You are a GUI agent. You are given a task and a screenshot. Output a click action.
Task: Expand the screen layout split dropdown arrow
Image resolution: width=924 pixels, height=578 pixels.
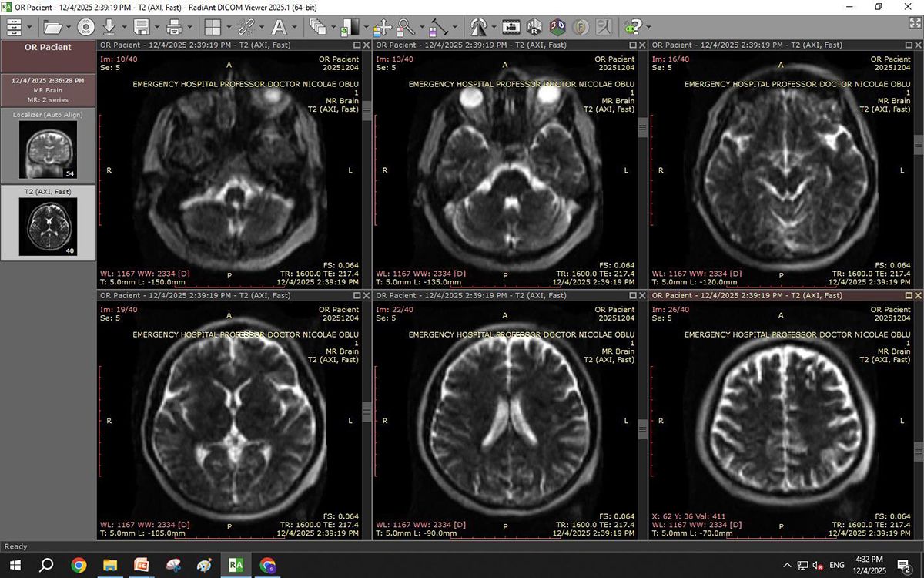pos(229,28)
